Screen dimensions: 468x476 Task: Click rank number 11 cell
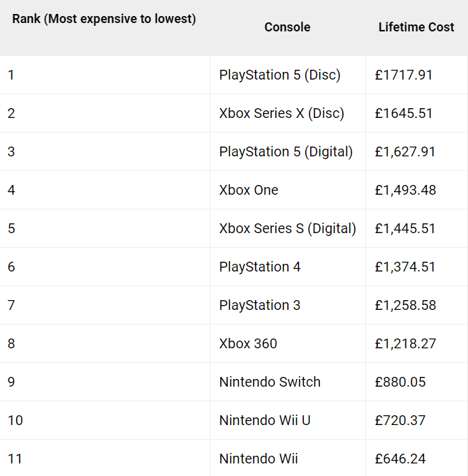(x=15, y=459)
